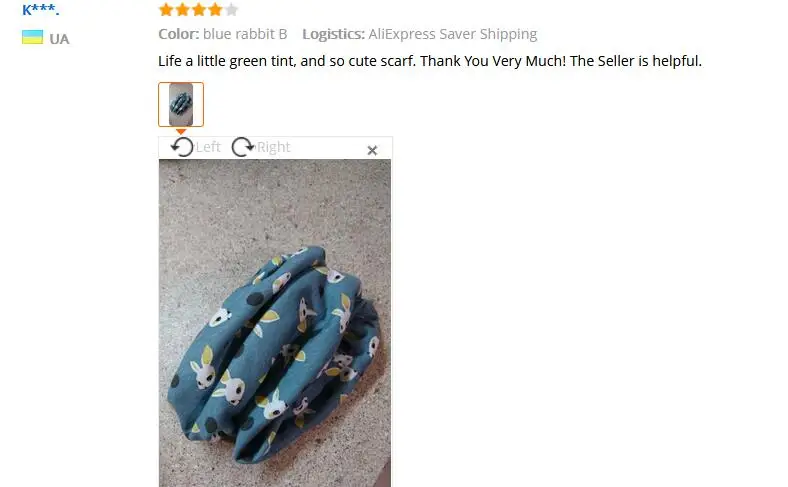The image size is (788, 487).
Task: Click the UA country code text
Action: click(x=59, y=39)
